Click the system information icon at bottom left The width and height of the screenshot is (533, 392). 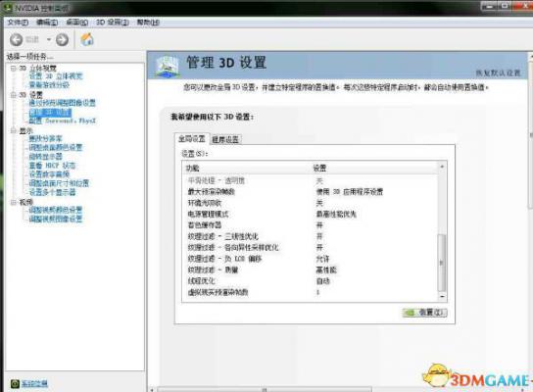click(x=15, y=384)
